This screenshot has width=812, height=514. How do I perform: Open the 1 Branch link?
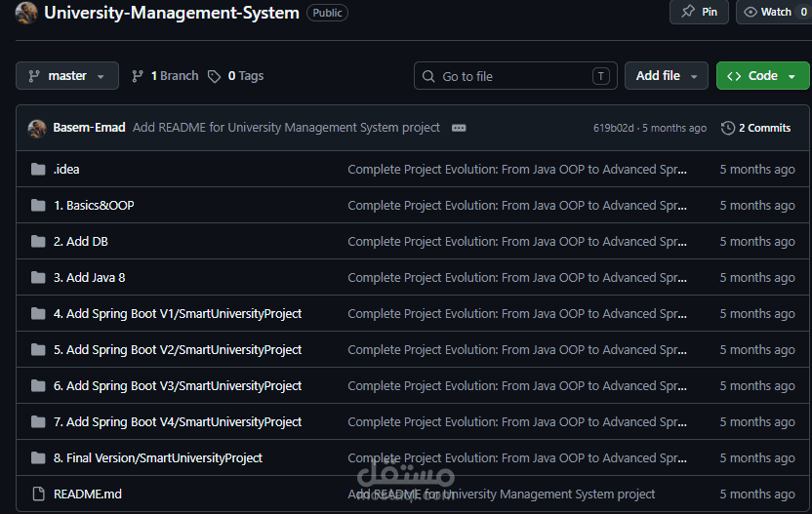tap(165, 76)
